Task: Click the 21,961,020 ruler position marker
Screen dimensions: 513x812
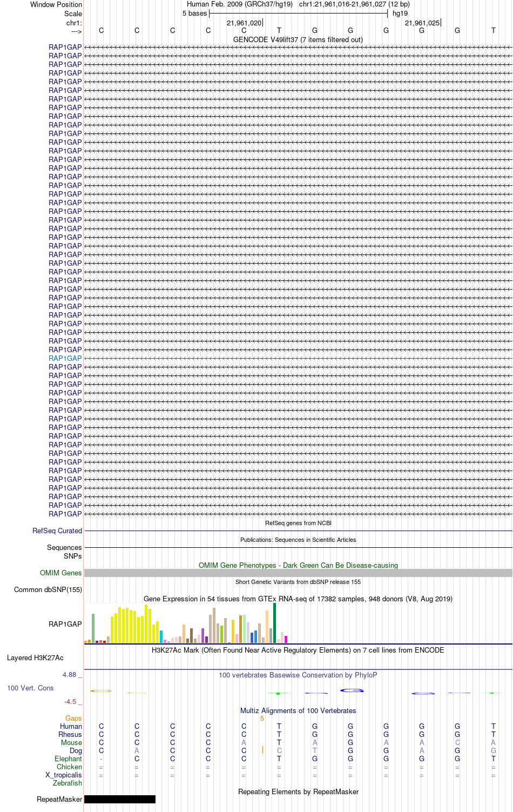Action: [245, 23]
